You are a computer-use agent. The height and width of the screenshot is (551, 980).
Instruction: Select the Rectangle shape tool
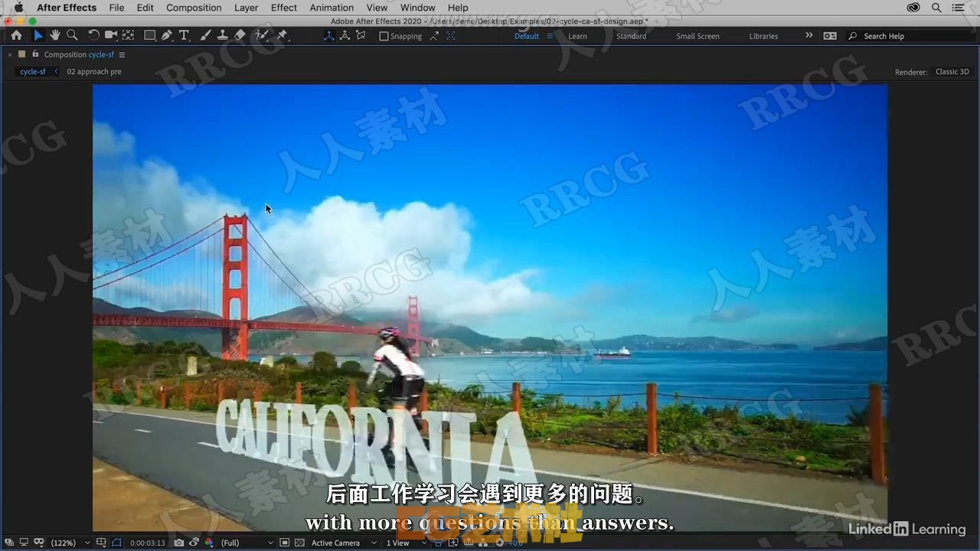tap(150, 35)
